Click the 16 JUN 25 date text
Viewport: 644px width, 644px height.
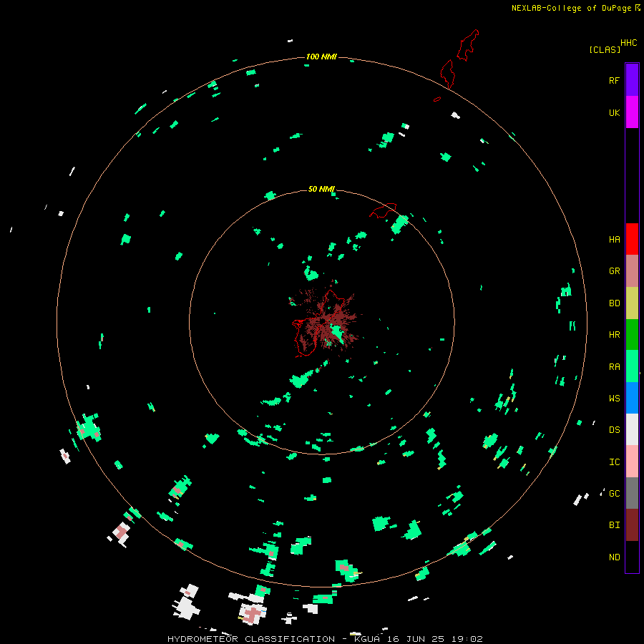click(x=415, y=639)
